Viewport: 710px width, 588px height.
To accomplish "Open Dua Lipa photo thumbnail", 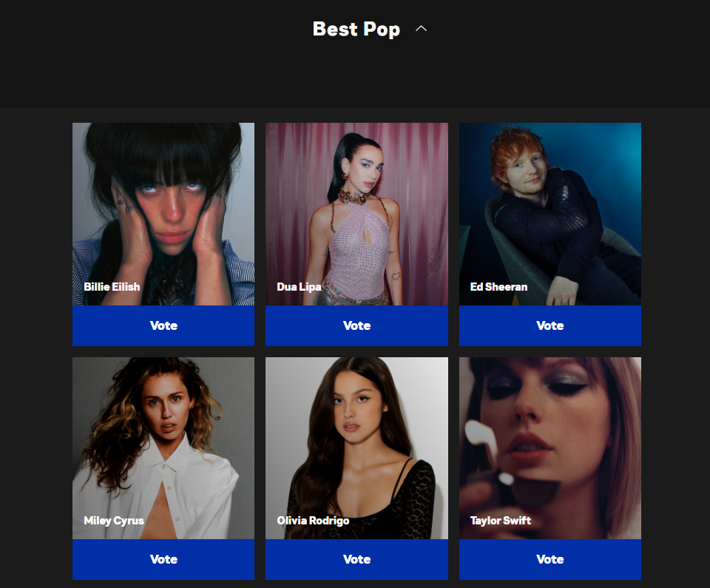I will [356, 214].
